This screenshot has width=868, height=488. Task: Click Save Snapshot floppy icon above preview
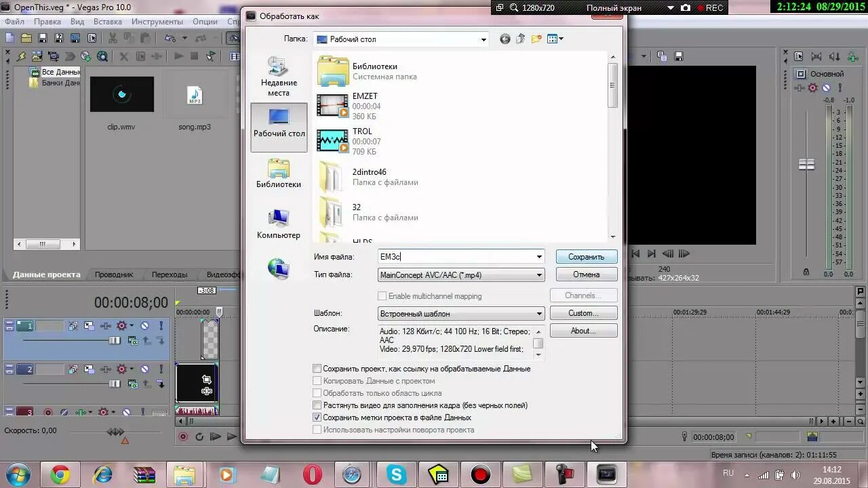click(678, 56)
